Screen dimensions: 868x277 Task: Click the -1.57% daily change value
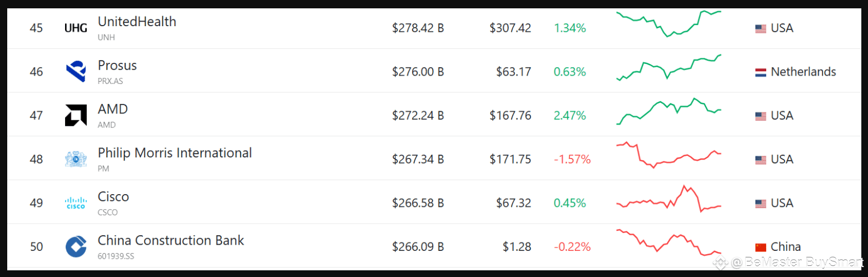click(572, 160)
